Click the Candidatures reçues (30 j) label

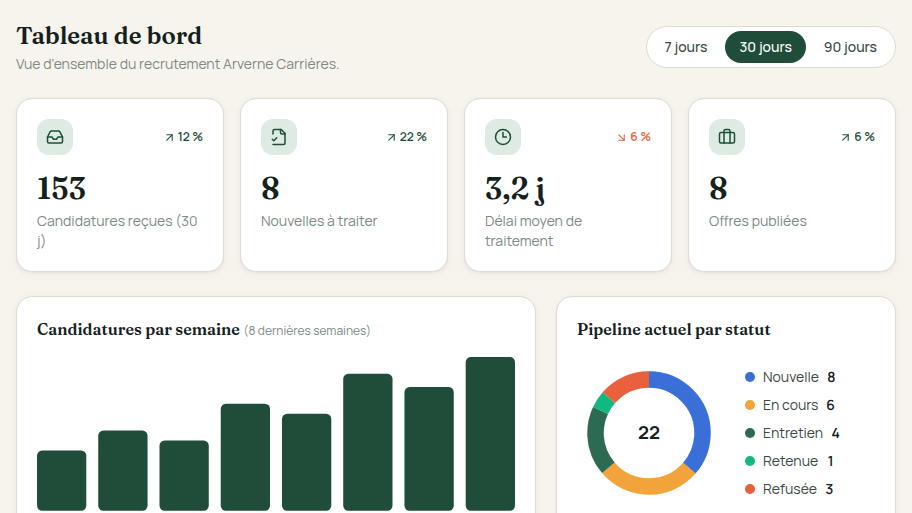[117, 231]
